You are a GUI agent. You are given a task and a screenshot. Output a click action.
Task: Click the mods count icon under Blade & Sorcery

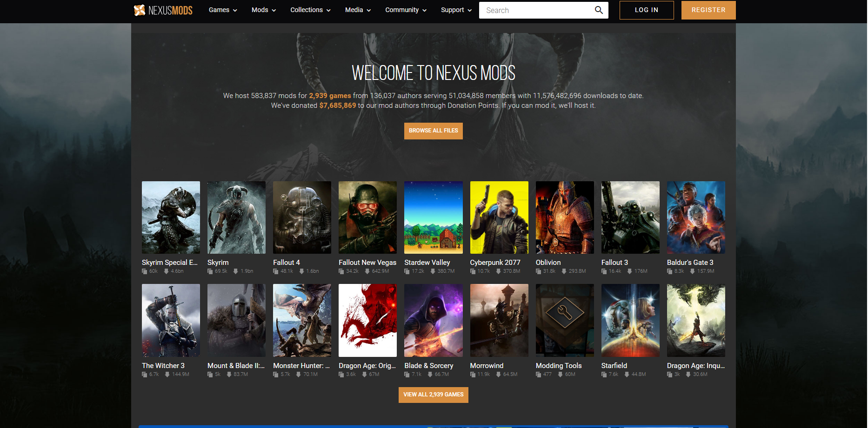pos(407,375)
